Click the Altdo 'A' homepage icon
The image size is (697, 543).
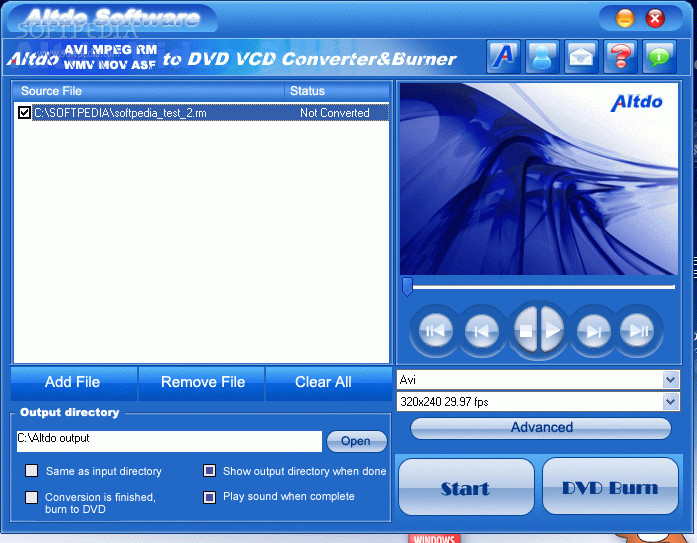pos(503,57)
